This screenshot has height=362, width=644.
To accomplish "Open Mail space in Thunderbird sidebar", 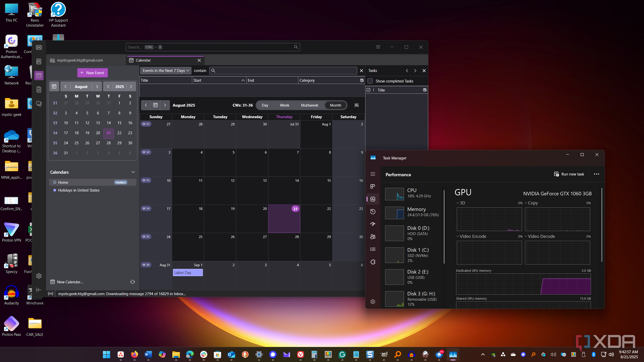I will (39, 48).
